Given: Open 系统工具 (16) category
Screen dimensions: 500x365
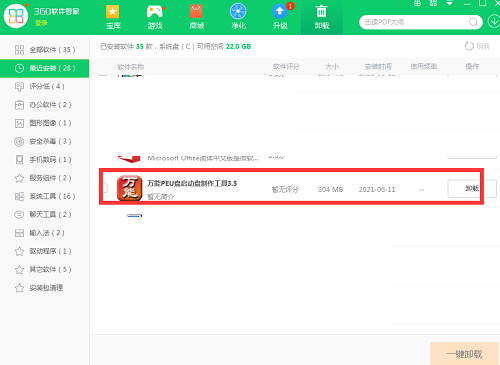Looking at the screenshot, I should 45,196.
